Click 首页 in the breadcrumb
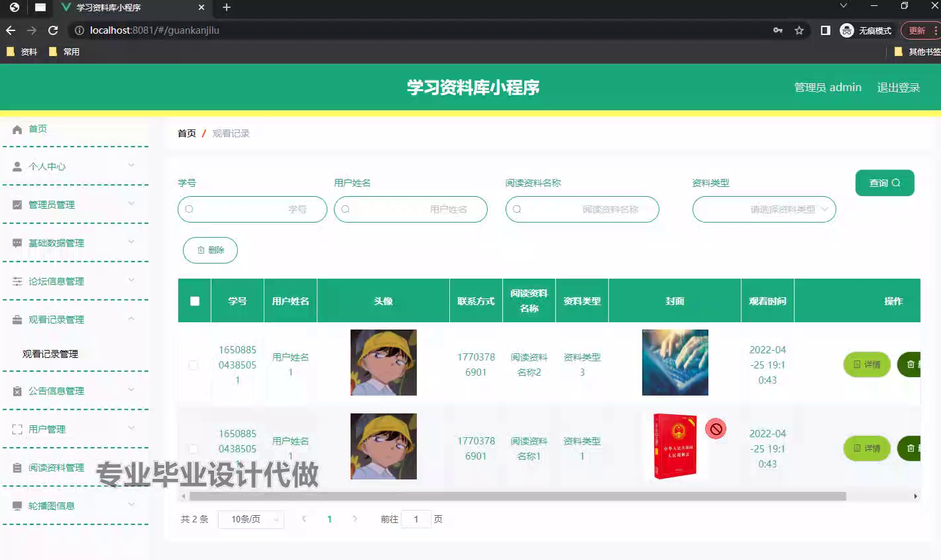941x560 pixels. click(x=187, y=133)
